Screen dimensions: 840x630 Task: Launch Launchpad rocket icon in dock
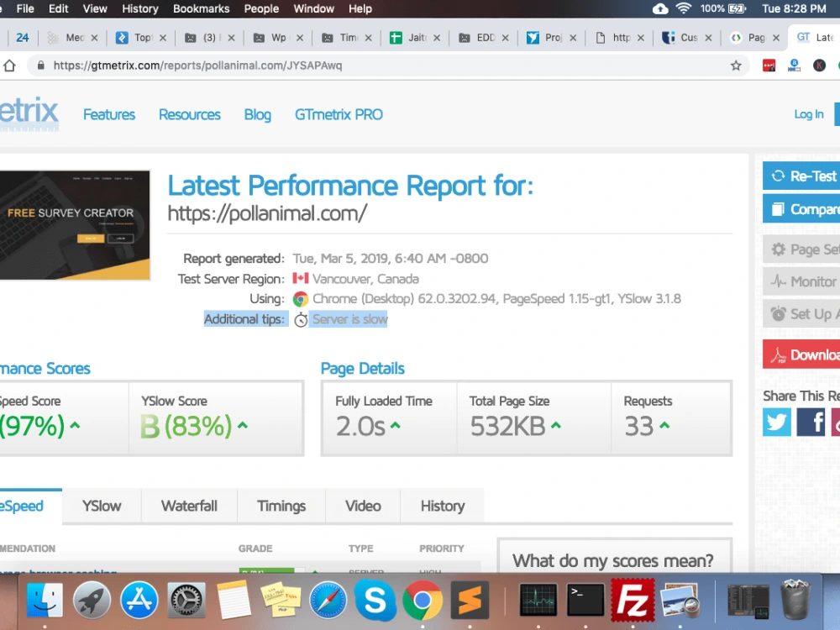92,600
